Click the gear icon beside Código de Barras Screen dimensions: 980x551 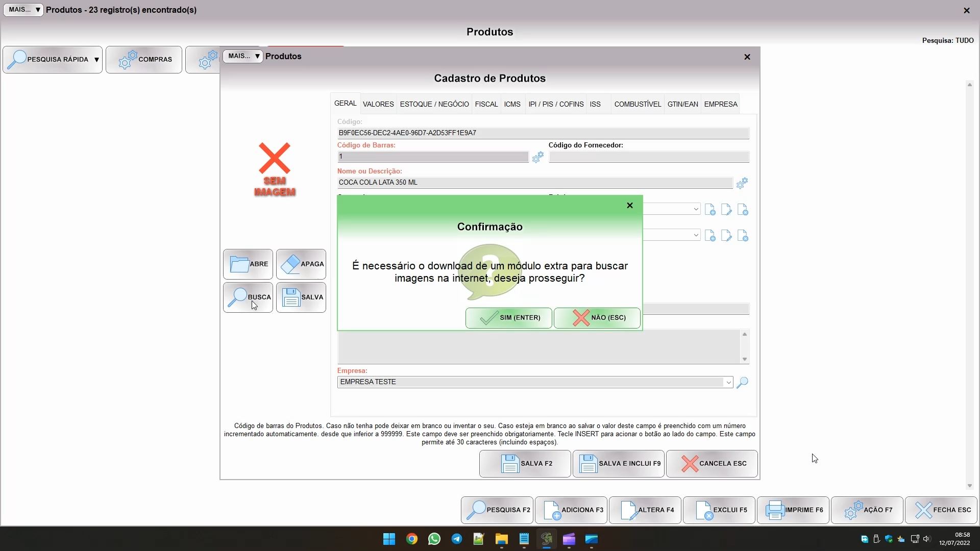click(x=537, y=158)
